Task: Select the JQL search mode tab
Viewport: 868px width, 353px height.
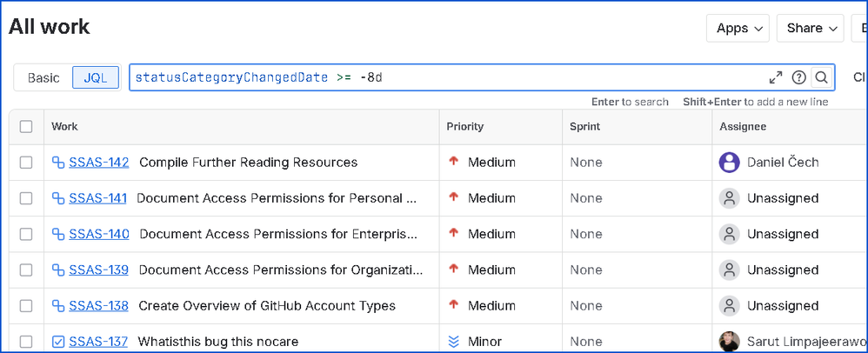Action: (96, 77)
